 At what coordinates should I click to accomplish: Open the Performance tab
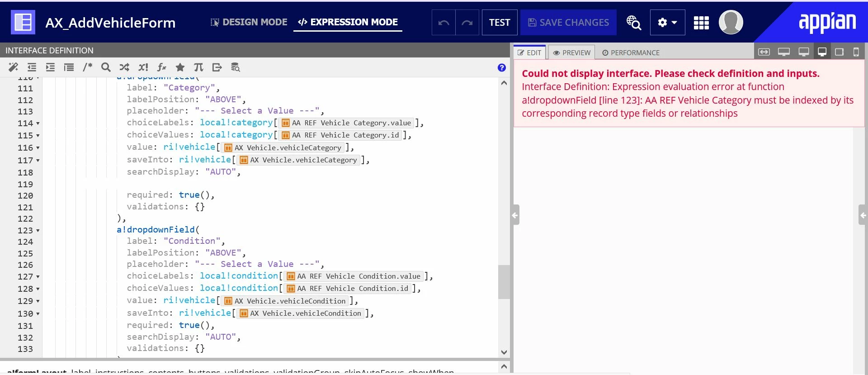point(631,52)
